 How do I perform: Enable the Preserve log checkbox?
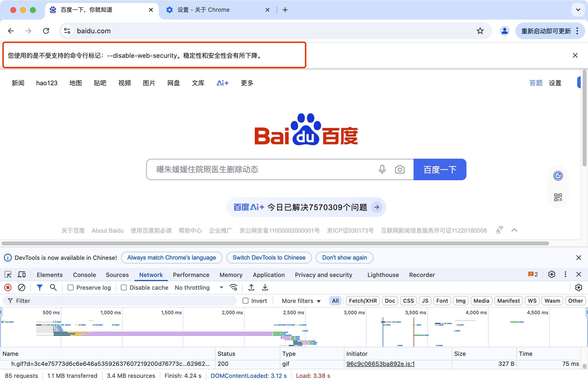[x=70, y=287]
